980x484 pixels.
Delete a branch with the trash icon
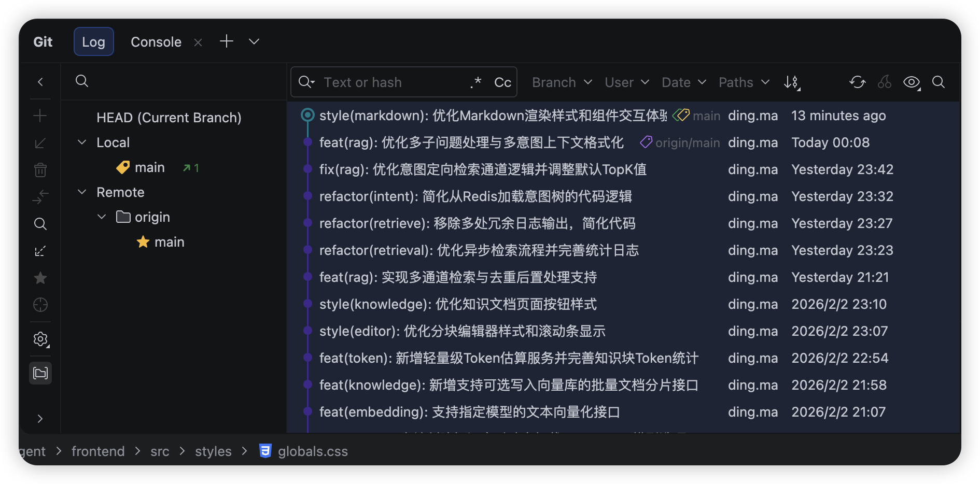(40, 169)
